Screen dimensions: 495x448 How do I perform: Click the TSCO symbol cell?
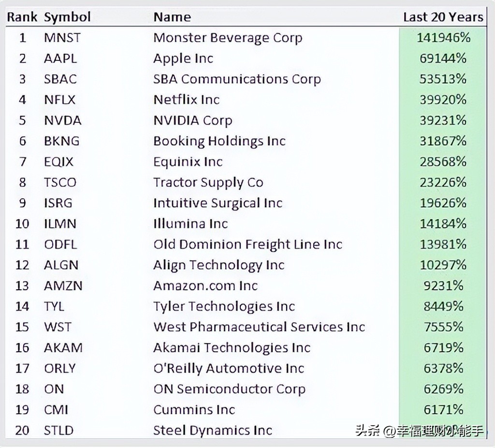coord(60,182)
